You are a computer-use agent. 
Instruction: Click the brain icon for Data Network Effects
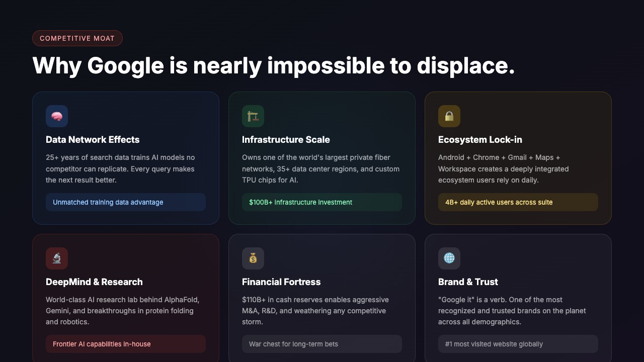click(x=57, y=116)
